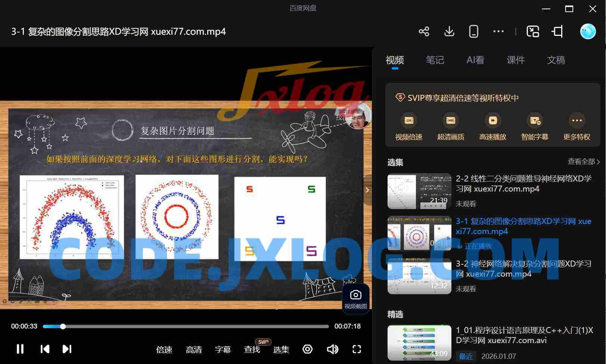Click the playback position handle
This screenshot has height=364, width=606.
pyautogui.click(x=63, y=326)
